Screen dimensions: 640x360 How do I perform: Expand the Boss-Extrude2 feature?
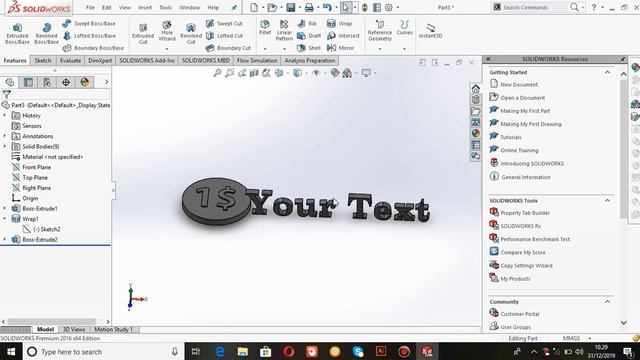click(5, 239)
